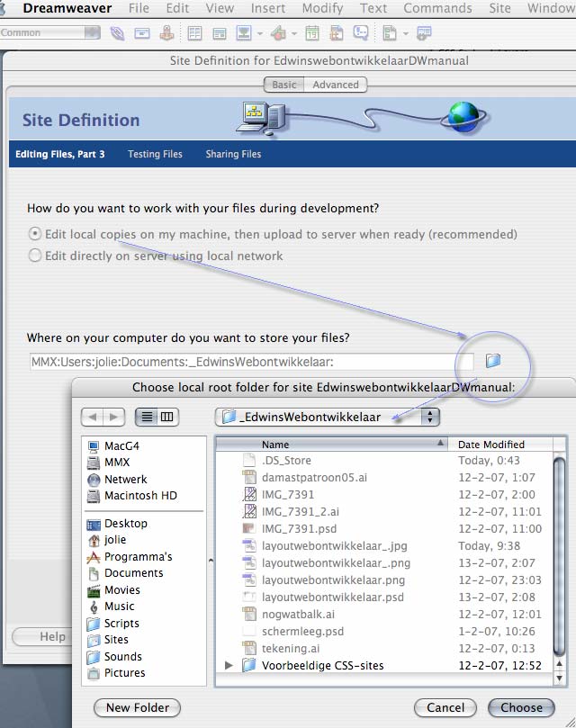The image size is (576, 728).
Task: Select 'Edit directly on server' radio button
Action: (35, 256)
